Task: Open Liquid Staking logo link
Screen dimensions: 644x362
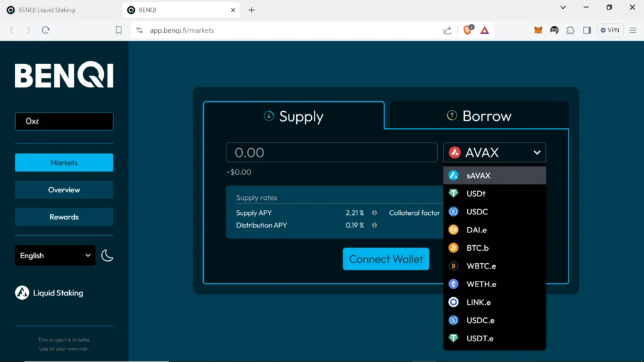Action: pos(49,293)
